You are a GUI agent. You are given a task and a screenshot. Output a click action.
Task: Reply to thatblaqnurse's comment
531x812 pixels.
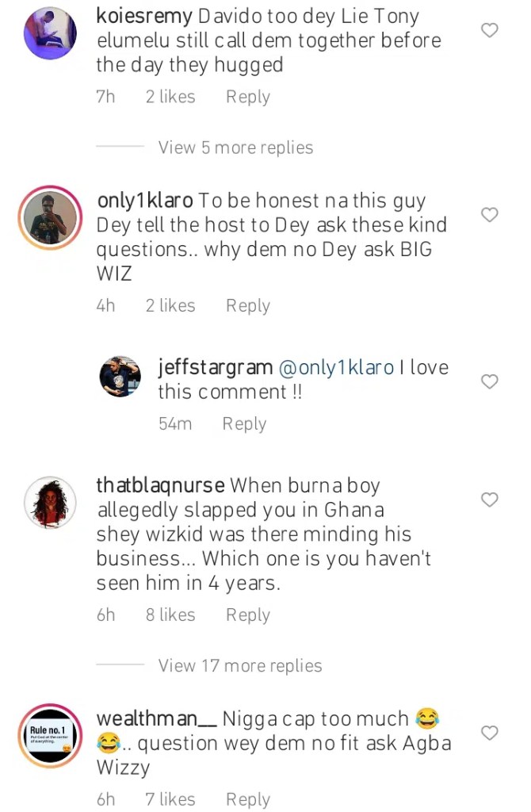(x=248, y=615)
